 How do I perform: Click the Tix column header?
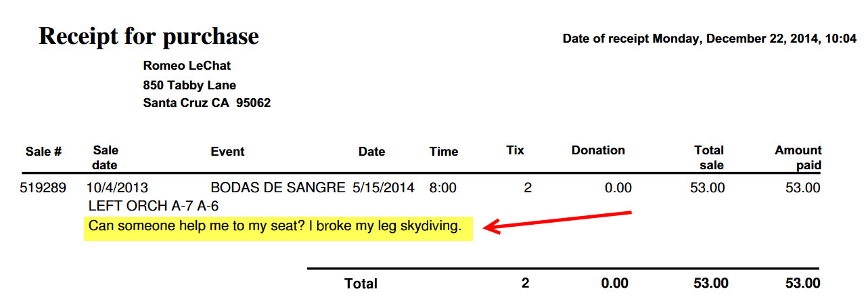coord(515,150)
